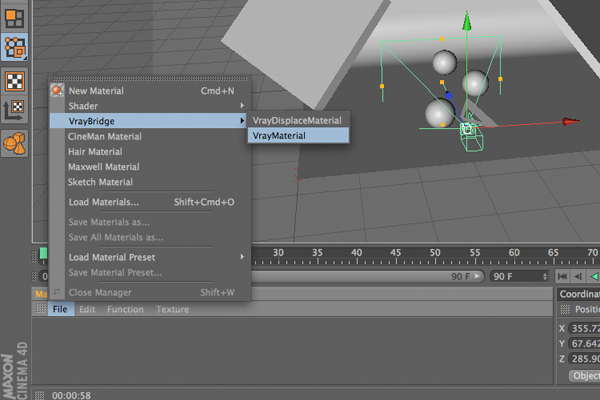The image size is (600, 400).
Task: Click the 90 F frame field stepper arrows
Action: [545, 276]
